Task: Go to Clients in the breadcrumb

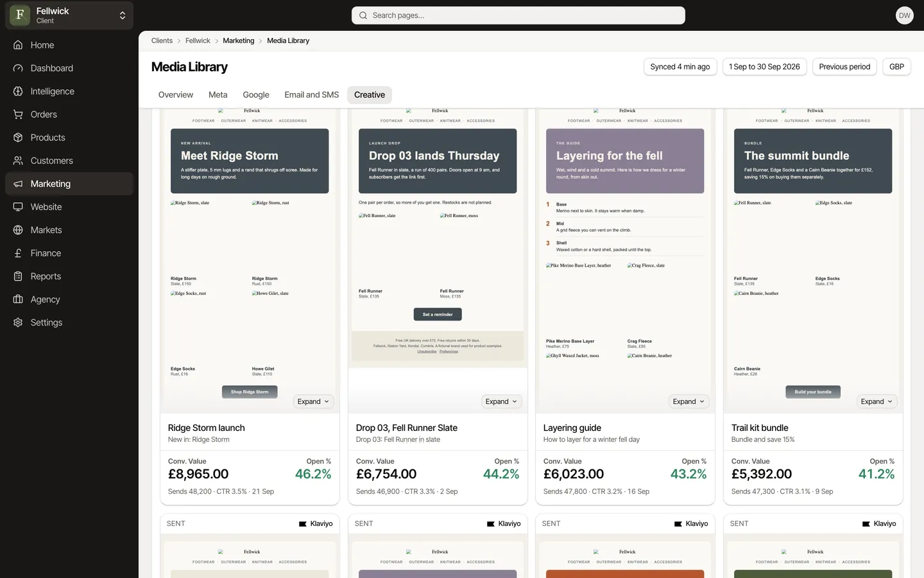Action: point(162,40)
